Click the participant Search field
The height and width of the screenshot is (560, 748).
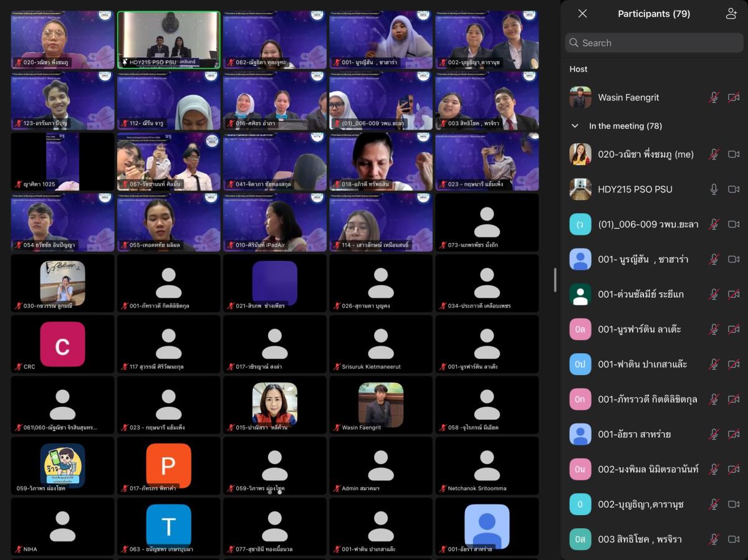point(654,43)
